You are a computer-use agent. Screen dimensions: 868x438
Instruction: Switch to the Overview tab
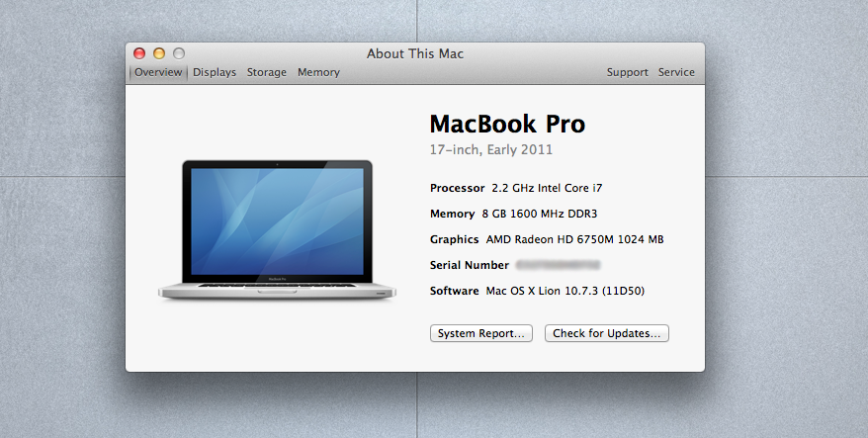(x=158, y=72)
